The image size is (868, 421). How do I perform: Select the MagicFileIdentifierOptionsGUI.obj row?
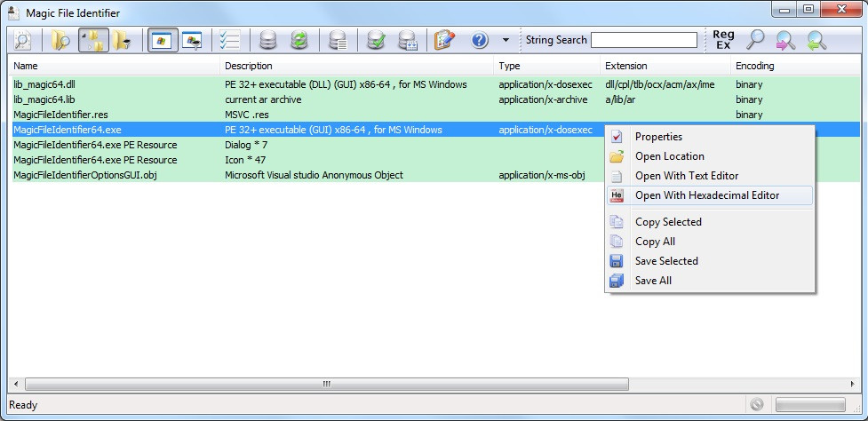click(x=307, y=175)
